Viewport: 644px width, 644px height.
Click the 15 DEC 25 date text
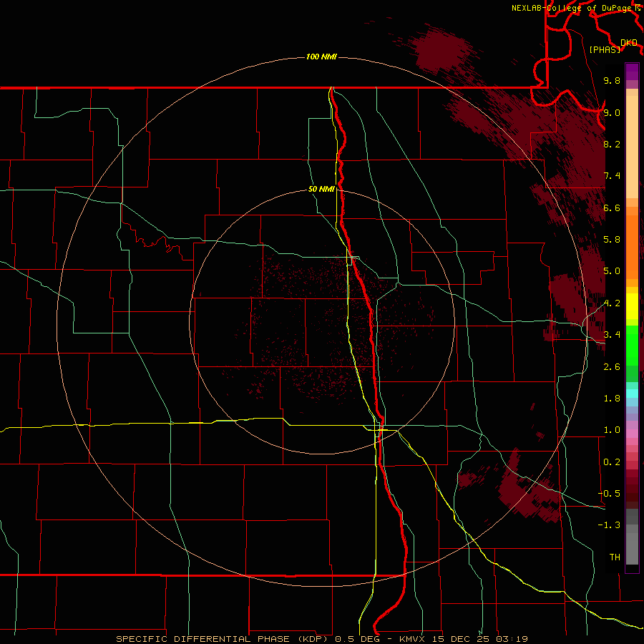click(459, 639)
